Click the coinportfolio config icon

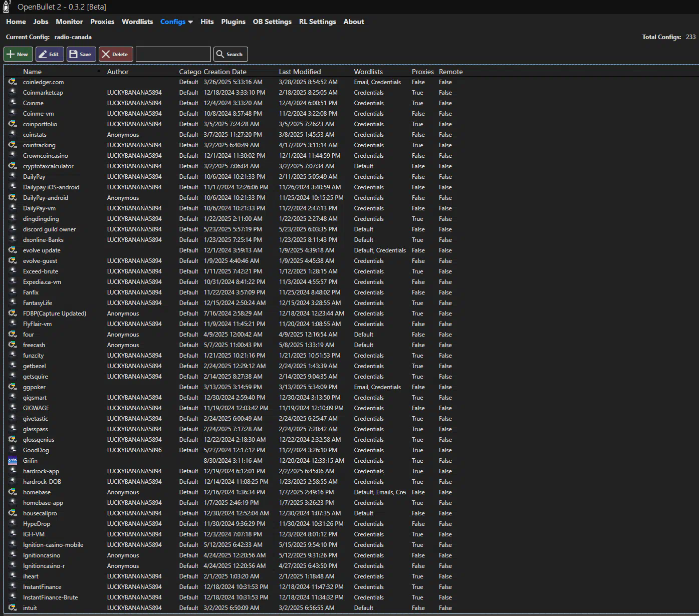click(13, 124)
